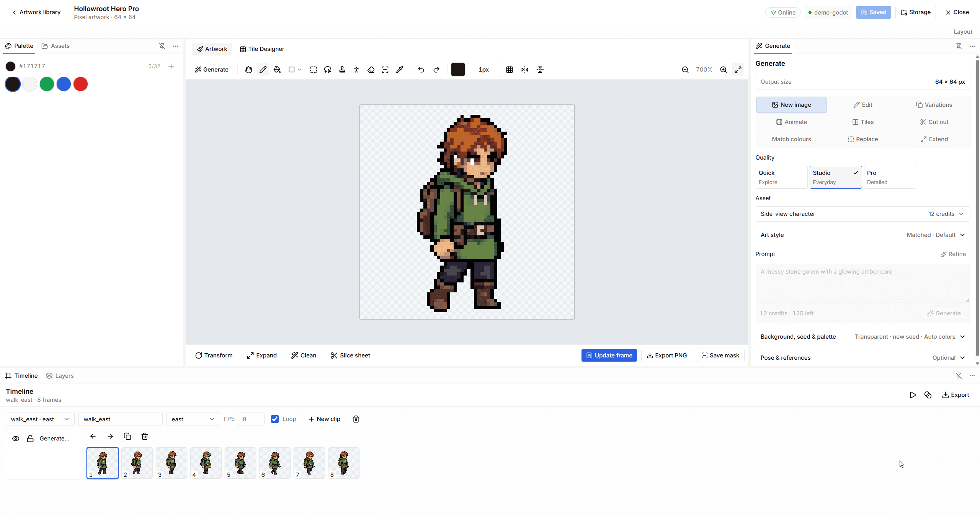Screen dimensions: 980x517
Task: Expand Pose & references section
Action: [x=862, y=358]
